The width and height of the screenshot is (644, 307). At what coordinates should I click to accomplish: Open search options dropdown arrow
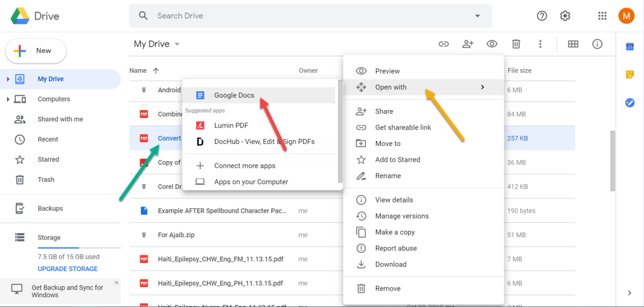(x=477, y=16)
